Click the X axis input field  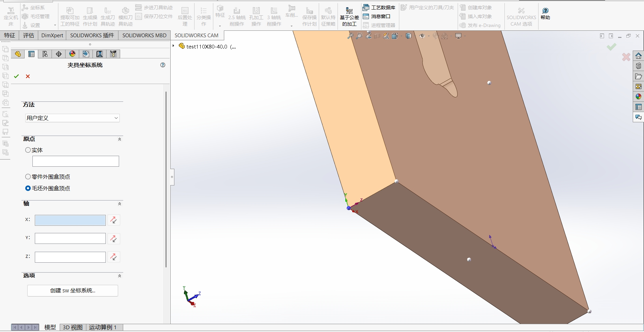click(70, 220)
